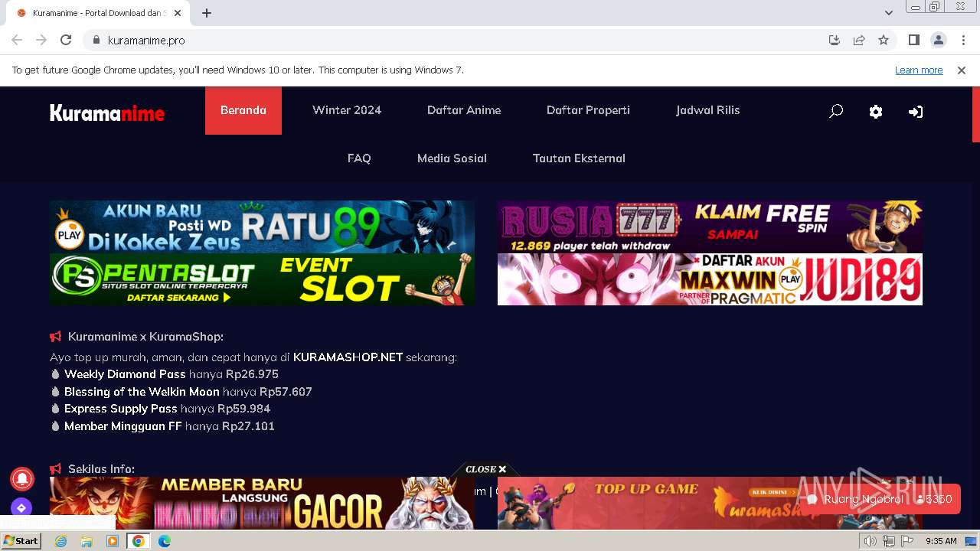Click the volume speaker tray icon

[871, 541]
